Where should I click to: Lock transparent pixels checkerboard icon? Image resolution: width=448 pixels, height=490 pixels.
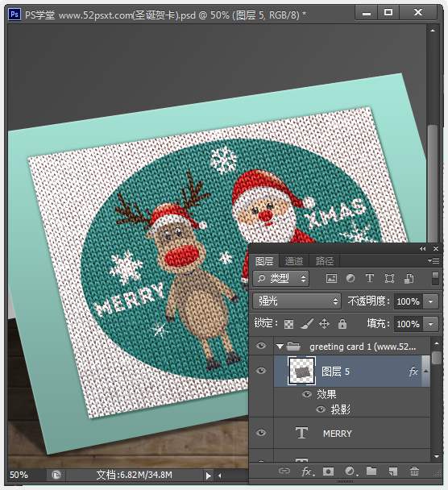coord(288,324)
